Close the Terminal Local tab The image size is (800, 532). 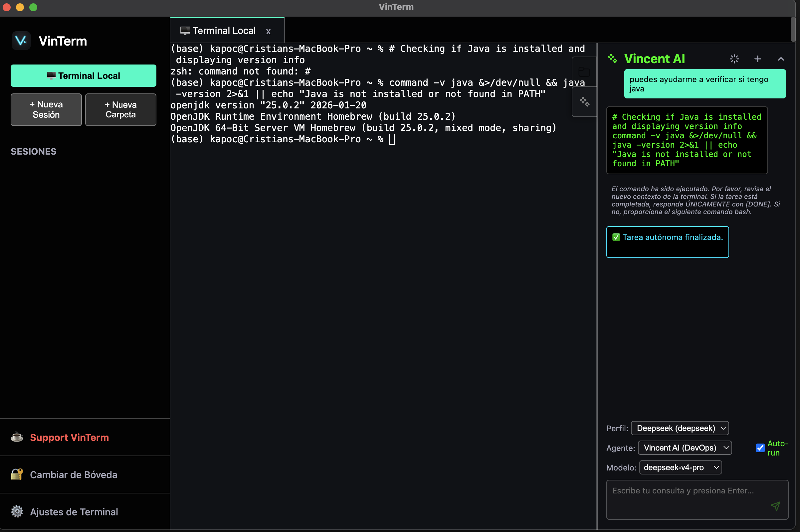pyautogui.click(x=268, y=32)
